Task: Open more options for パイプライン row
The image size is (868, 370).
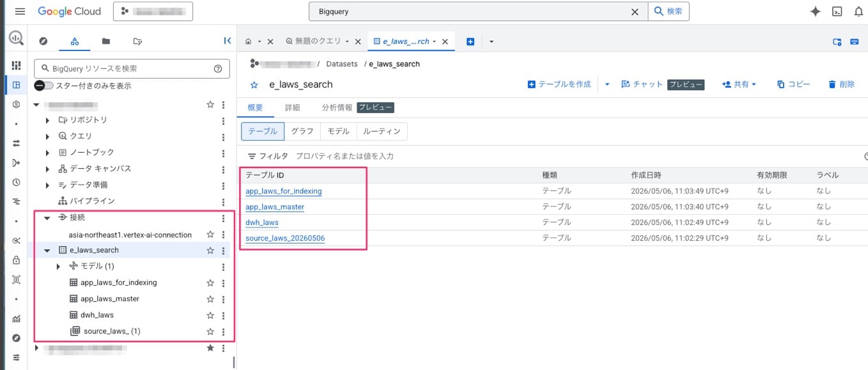Action: click(223, 201)
